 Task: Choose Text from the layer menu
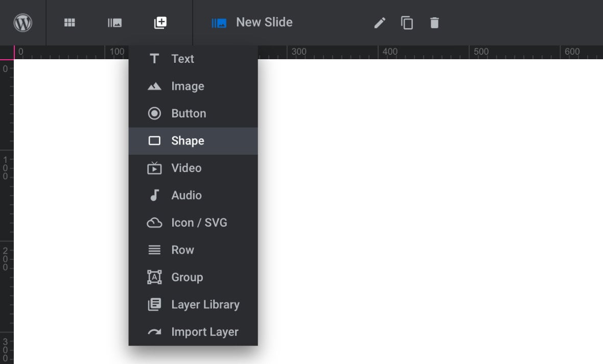[x=193, y=59]
